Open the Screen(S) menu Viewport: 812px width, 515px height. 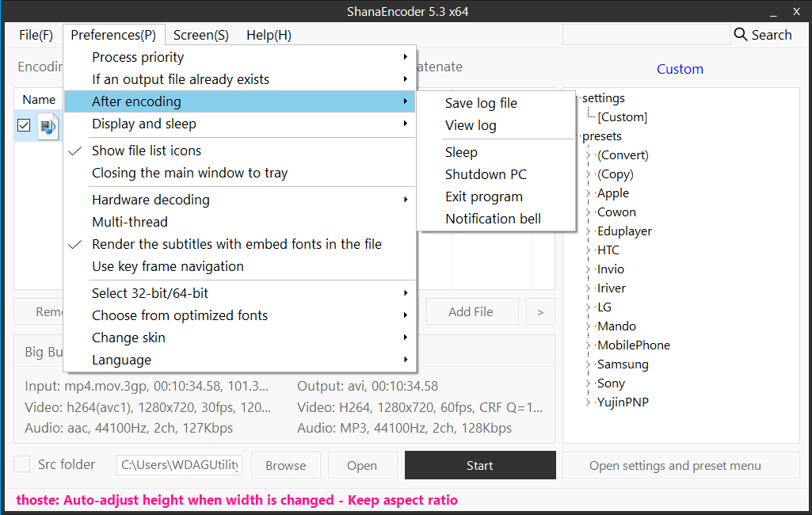pos(200,35)
